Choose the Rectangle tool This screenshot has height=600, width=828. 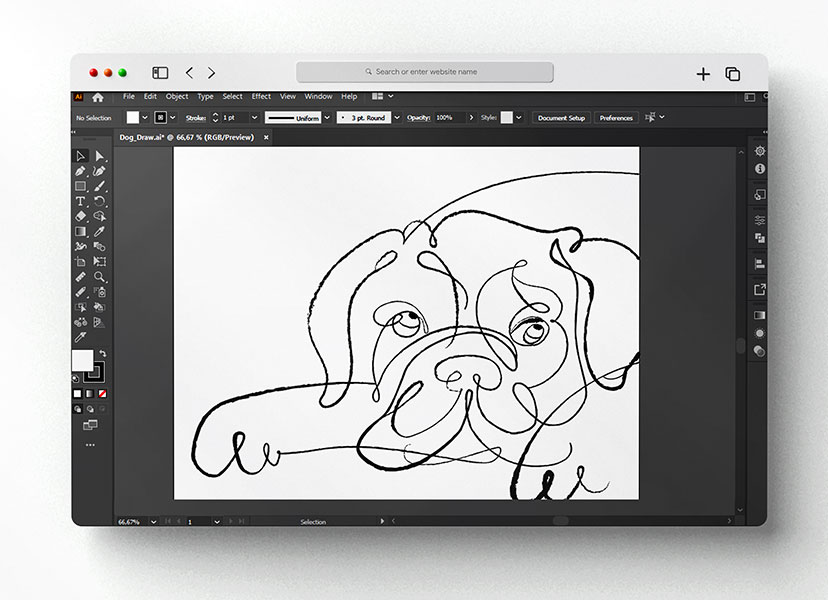(81, 186)
